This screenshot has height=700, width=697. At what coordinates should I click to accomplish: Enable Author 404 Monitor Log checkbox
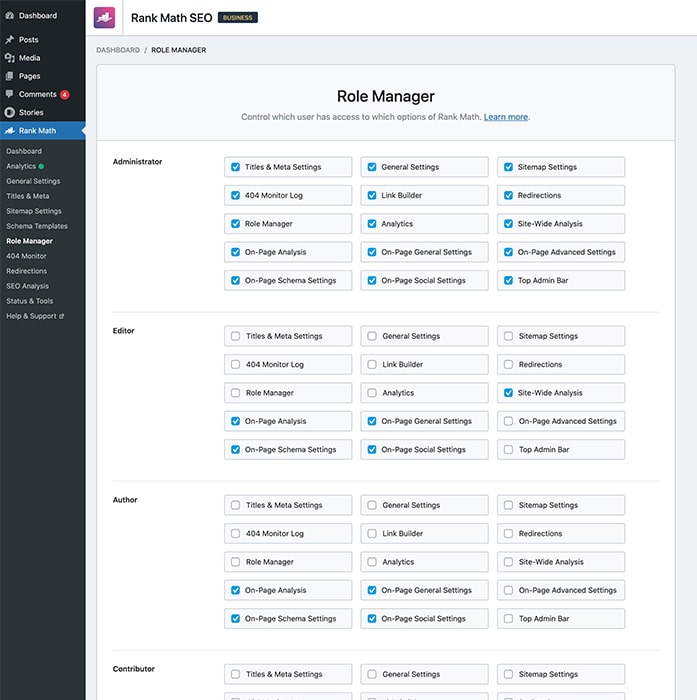coord(235,533)
